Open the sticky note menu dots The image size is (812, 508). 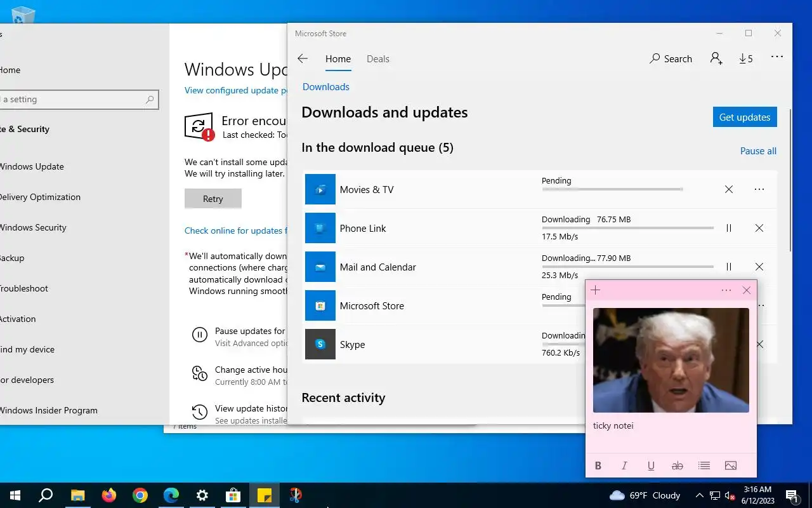(x=726, y=290)
